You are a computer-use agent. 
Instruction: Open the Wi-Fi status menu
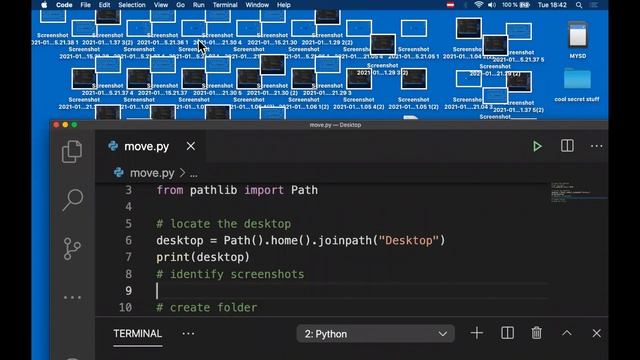pos(478,5)
